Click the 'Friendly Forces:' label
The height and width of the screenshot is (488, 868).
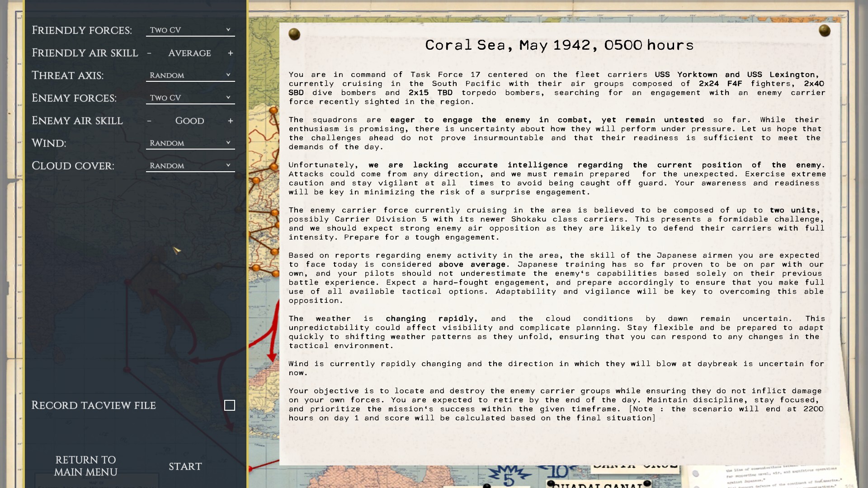(82, 30)
